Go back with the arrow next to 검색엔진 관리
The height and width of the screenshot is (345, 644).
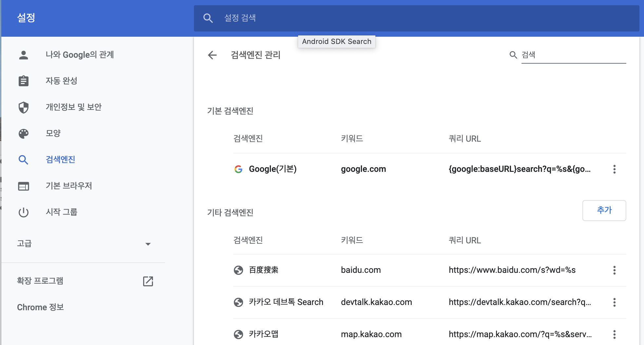213,55
